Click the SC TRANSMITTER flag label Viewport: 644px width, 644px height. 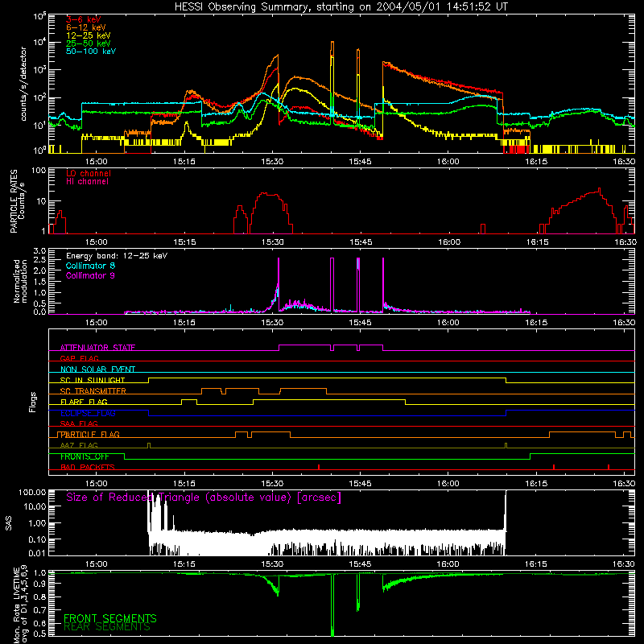93,390
